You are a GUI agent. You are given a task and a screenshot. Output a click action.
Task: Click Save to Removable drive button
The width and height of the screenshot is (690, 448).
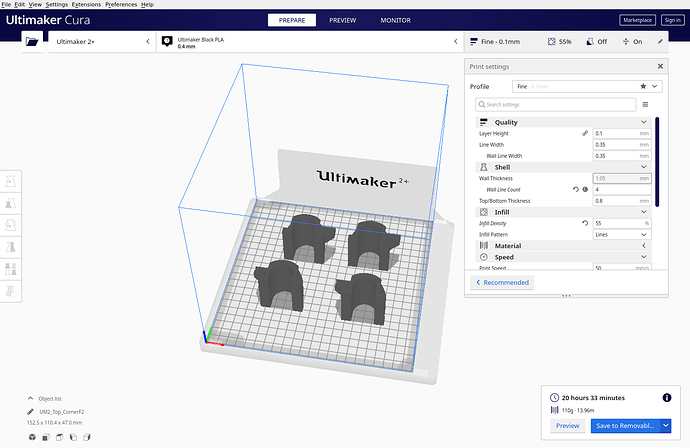click(x=625, y=426)
